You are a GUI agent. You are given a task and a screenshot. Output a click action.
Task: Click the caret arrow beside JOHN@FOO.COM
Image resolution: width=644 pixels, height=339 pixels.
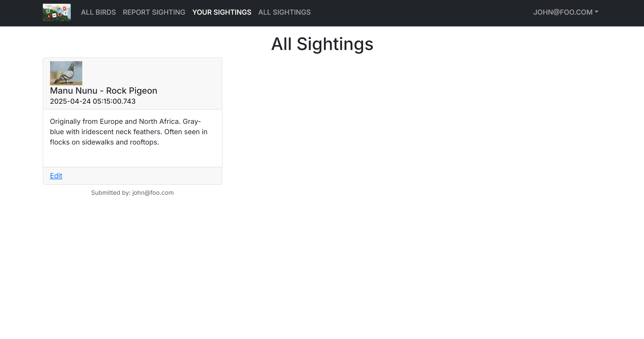(x=597, y=12)
